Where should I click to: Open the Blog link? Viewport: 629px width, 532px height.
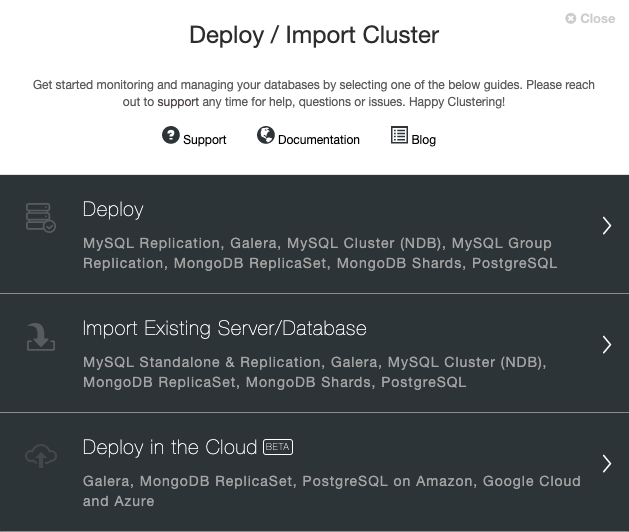[x=424, y=140]
